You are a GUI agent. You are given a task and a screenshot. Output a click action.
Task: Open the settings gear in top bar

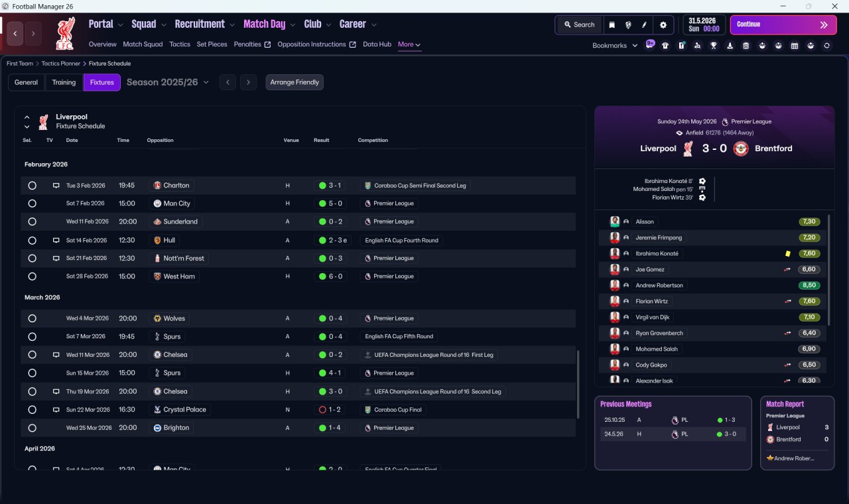[663, 25]
